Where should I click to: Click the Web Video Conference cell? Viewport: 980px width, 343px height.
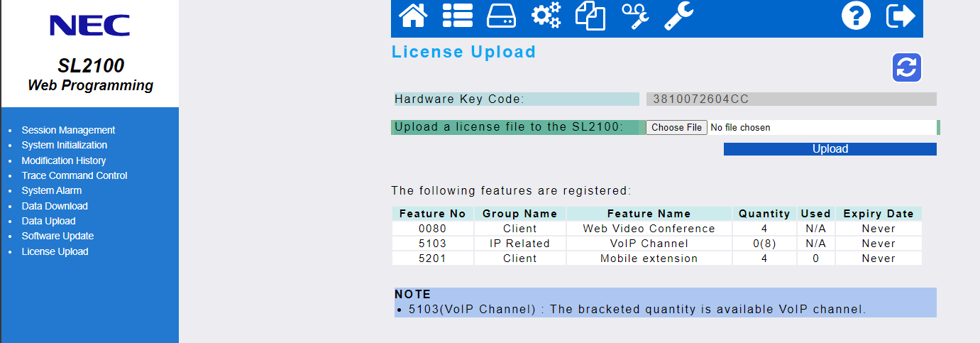coord(649,229)
